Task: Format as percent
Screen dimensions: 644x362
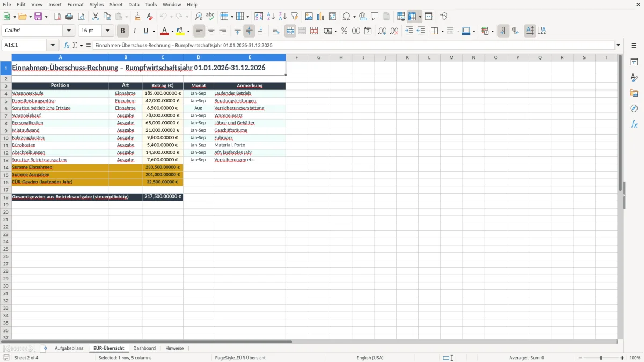Action: pos(344,31)
